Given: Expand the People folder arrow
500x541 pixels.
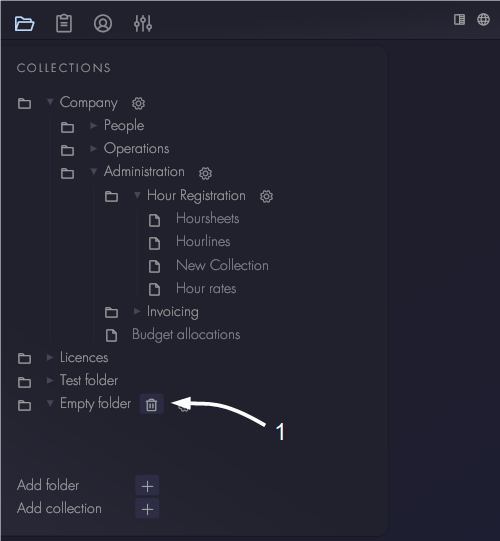Looking at the screenshot, I should point(93,125).
